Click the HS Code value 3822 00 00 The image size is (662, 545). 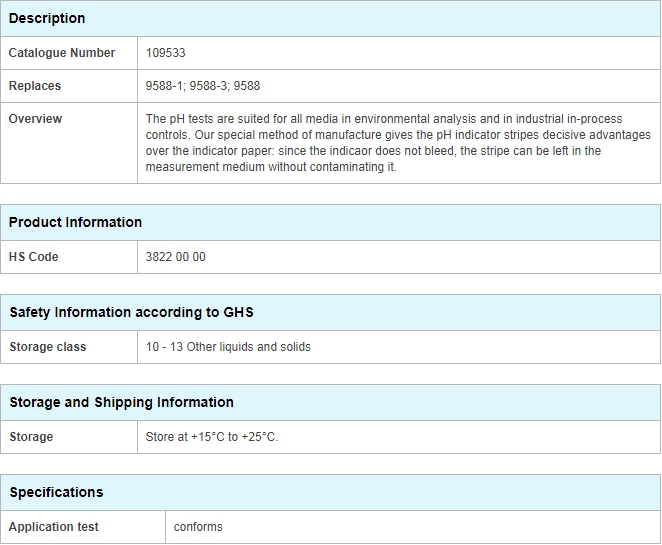(x=175, y=257)
